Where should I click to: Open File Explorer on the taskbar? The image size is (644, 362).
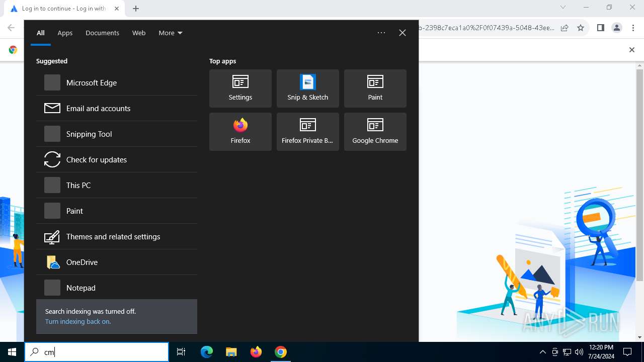pos(231,352)
